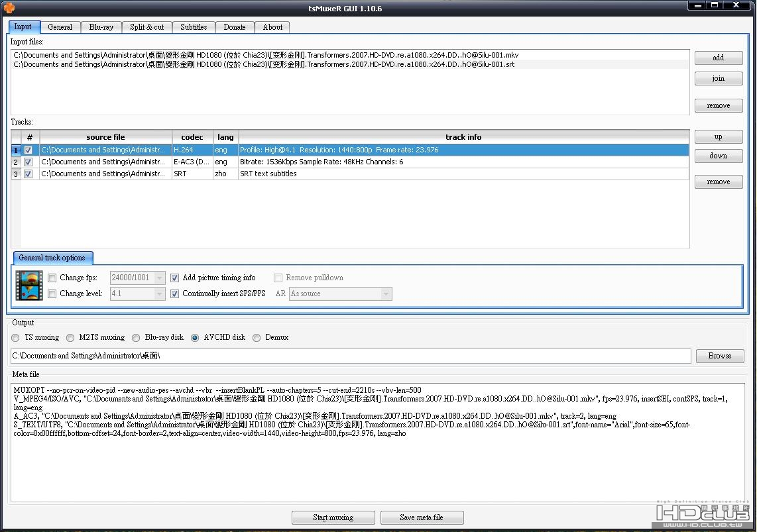Click the zho language cell

coord(225,174)
